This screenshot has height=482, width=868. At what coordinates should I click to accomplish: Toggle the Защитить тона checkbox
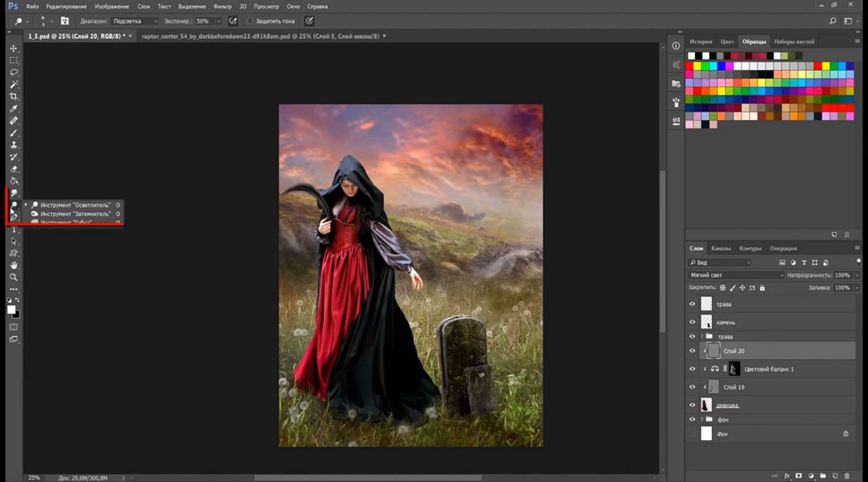[x=250, y=21]
